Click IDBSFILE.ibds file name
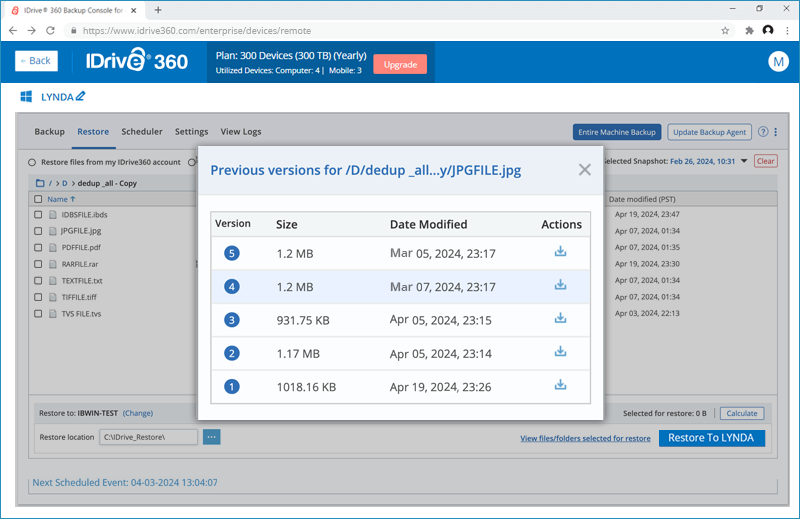Image resolution: width=800 pixels, height=519 pixels. (x=84, y=215)
